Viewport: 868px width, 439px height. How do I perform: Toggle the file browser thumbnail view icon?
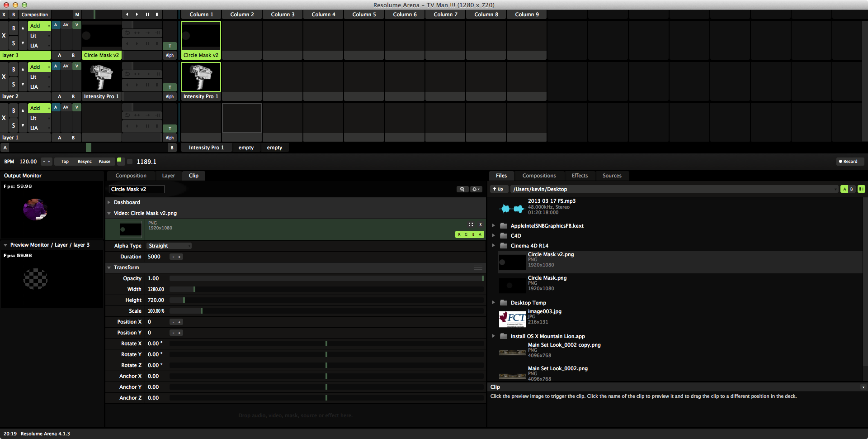tap(861, 189)
